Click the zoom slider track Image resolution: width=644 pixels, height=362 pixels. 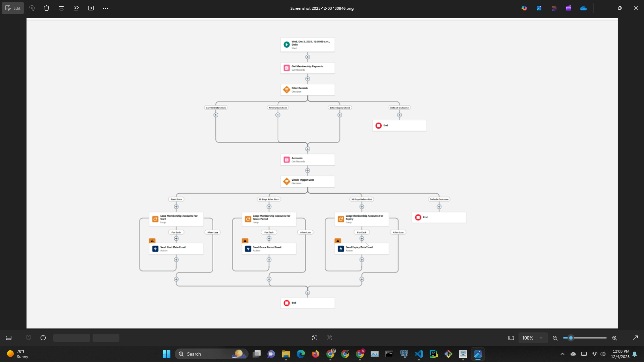pos(590,338)
